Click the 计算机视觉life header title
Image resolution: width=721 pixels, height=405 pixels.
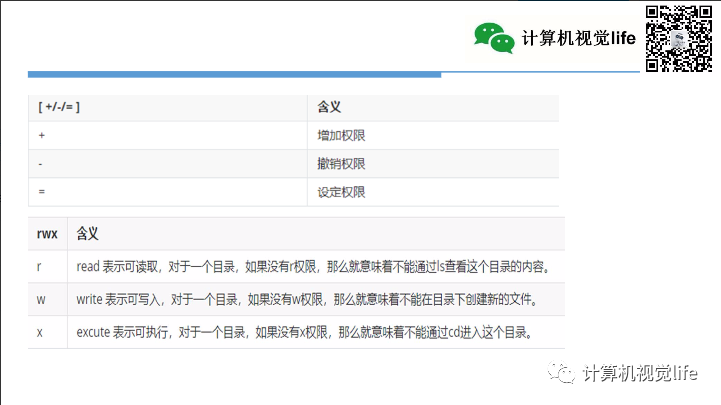(x=578, y=38)
